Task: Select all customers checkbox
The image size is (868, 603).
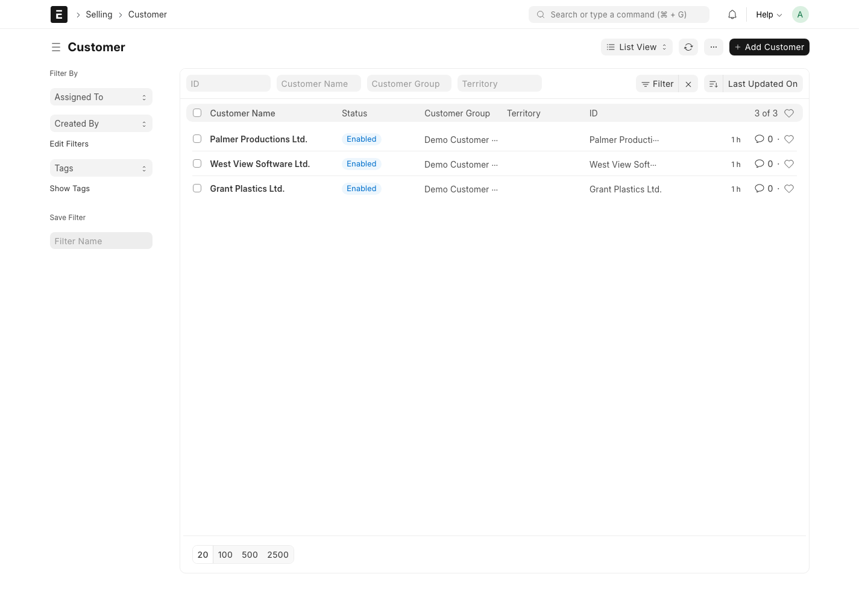Action: click(197, 113)
